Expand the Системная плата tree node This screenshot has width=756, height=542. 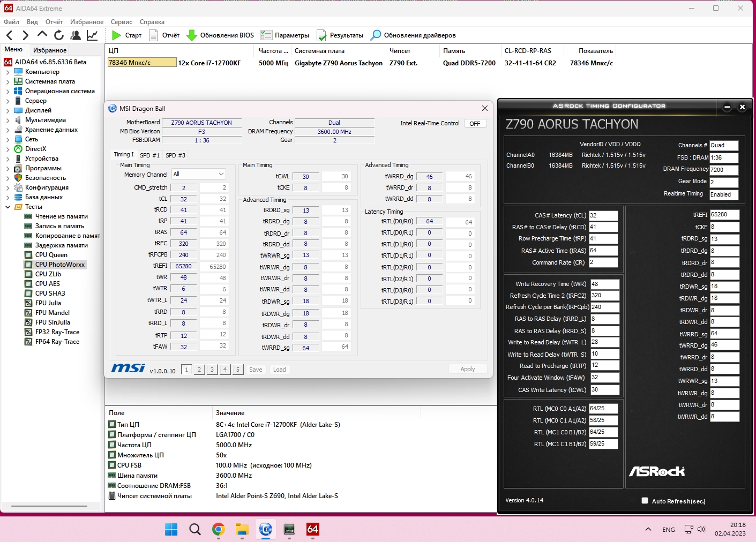coord(8,81)
